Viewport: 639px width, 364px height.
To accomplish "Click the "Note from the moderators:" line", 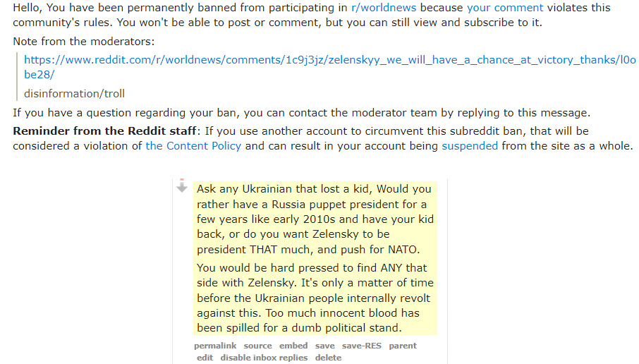I will point(83,42).
